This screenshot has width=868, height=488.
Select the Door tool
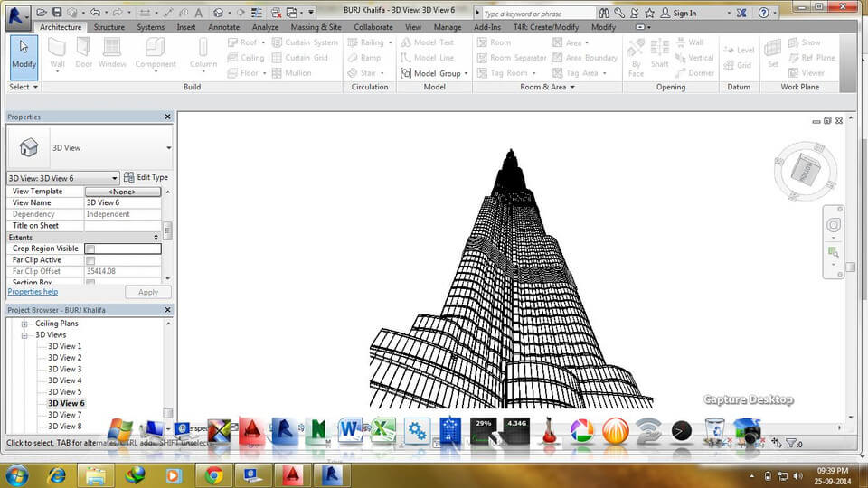tap(83, 53)
